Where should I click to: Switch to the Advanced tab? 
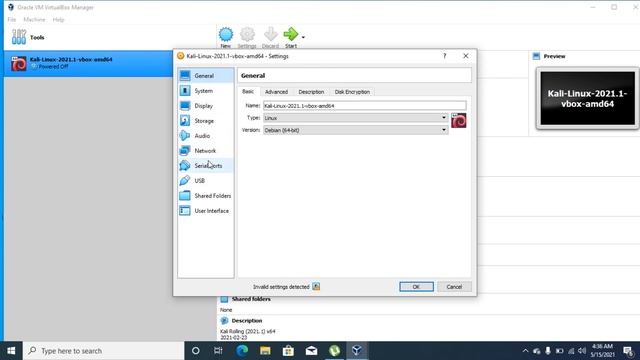tap(276, 92)
